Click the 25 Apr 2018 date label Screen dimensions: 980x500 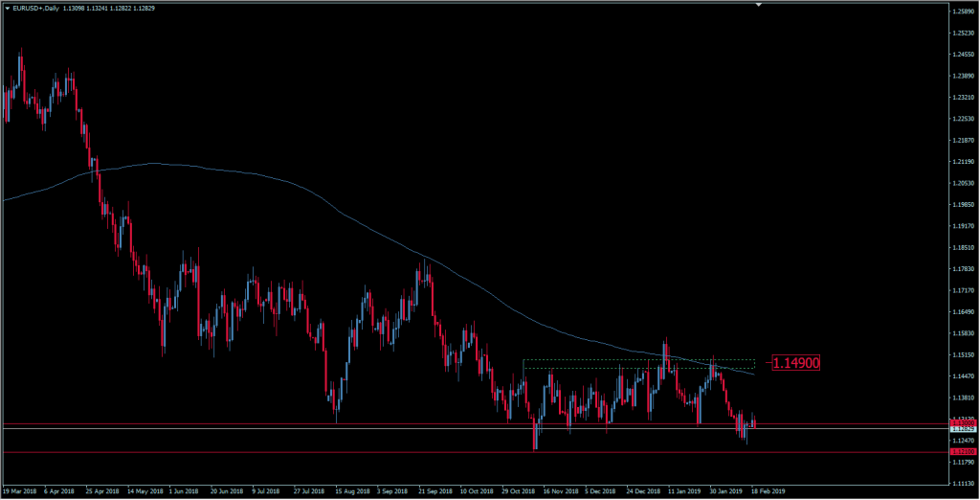(101, 492)
